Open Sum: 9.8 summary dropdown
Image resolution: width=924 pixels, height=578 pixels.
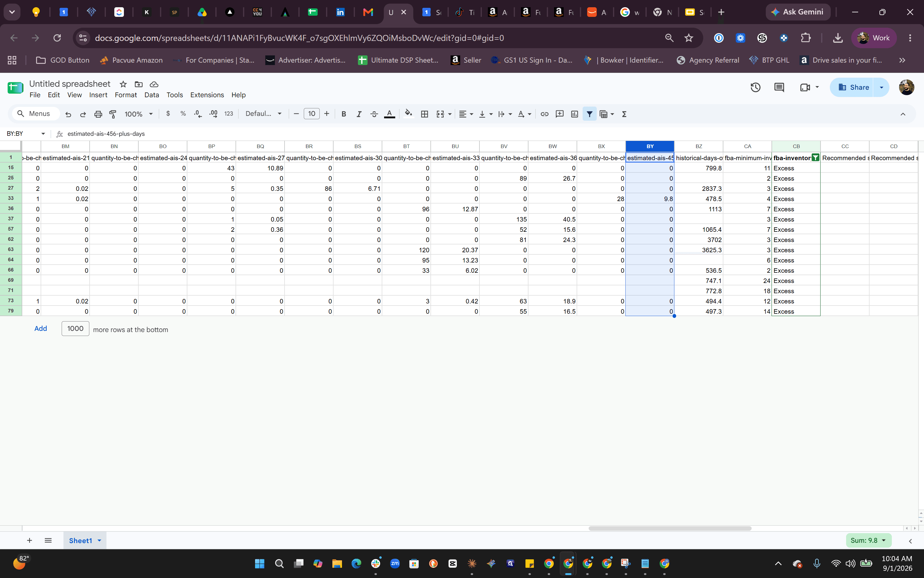(x=868, y=541)
